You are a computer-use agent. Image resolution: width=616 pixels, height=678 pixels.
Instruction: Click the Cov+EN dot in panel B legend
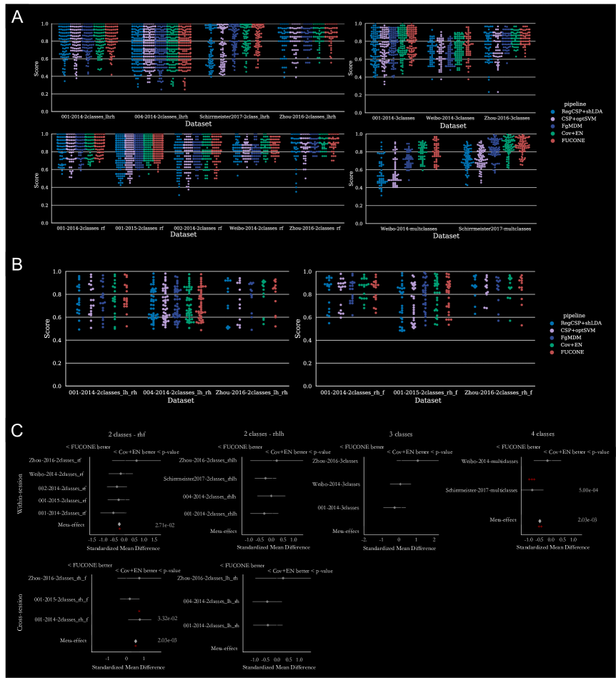552,345
